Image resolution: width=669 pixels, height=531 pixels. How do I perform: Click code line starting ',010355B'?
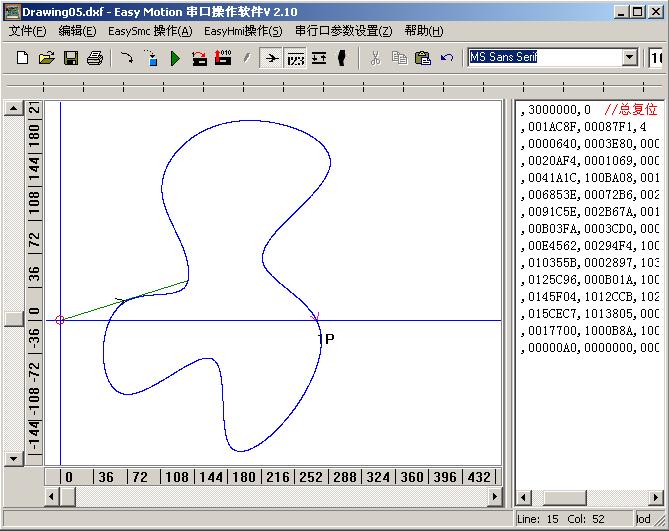click(589, 263)
